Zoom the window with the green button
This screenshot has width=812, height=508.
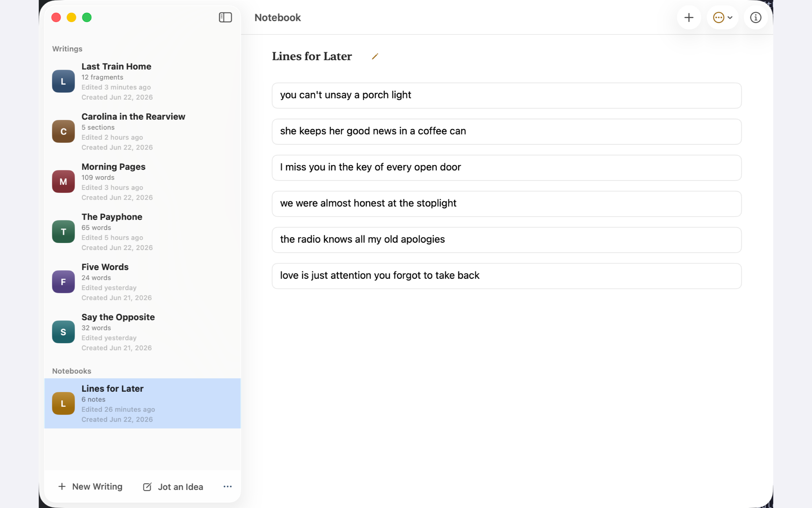pyautogui.click(x=87, y=17)
